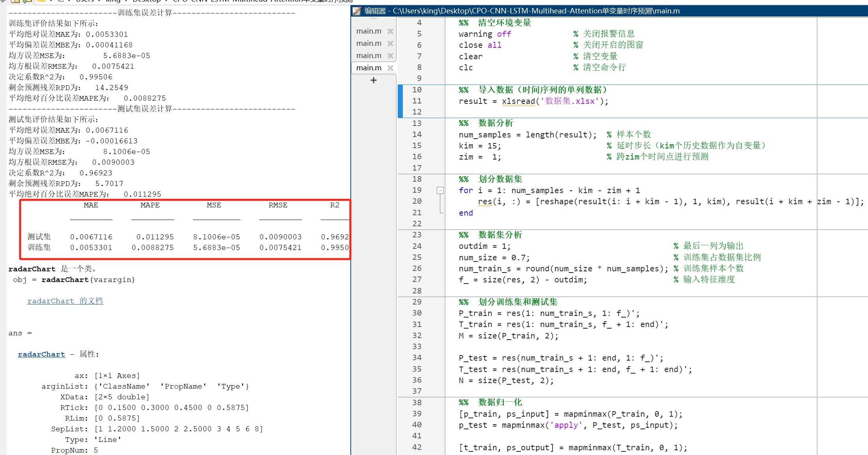Click the back navigation arrow at top left
The height and width of the screenshot is (455, 868).
2,2
